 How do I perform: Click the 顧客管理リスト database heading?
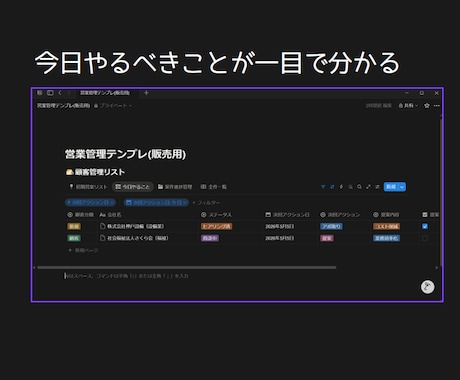[100, 172]
